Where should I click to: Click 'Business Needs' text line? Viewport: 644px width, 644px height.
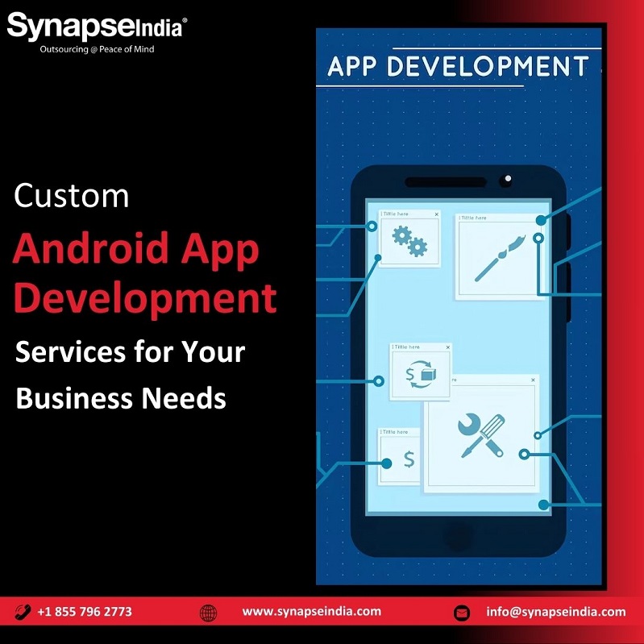(x=121, y=398)
